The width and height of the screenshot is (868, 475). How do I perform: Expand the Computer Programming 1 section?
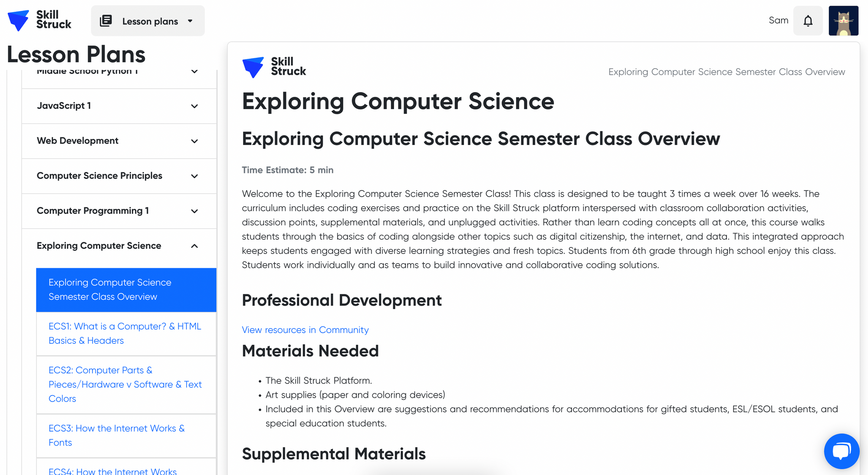point(119,211)
